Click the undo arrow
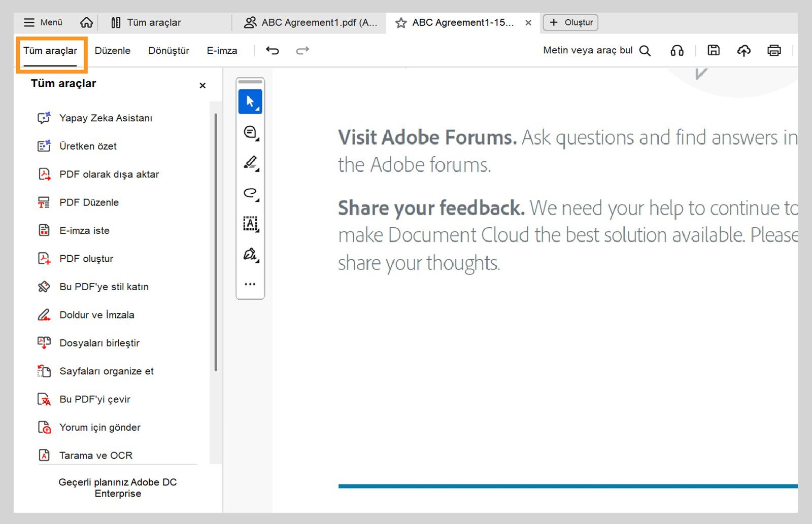The width and height of the screenshot is (812, 524). pyautogui.click(x=273, y=50)
